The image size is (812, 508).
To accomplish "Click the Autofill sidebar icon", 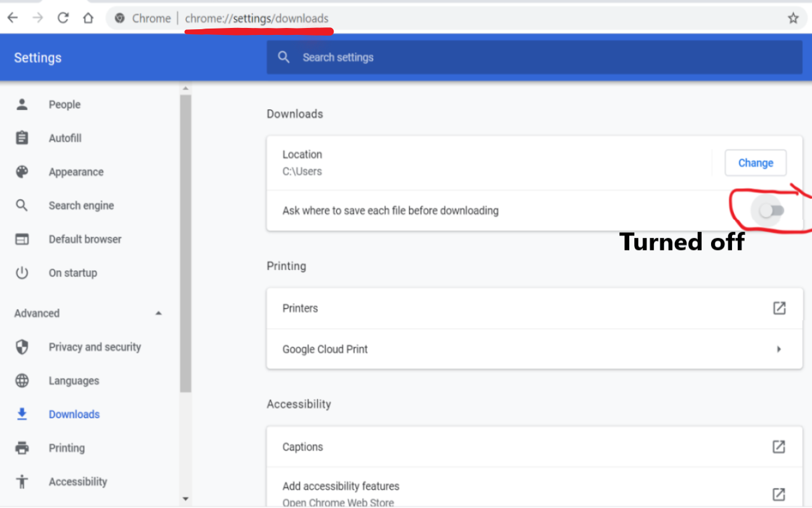I will pos(22,138).
